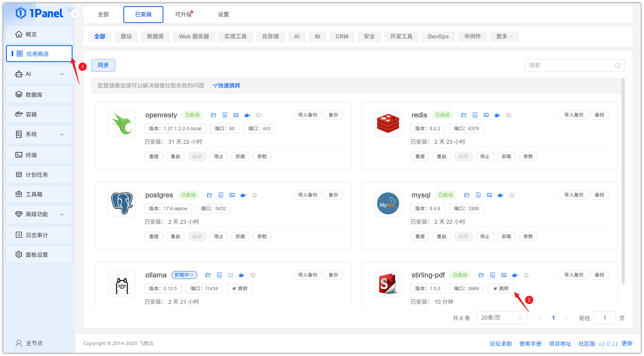Screen dimensions: 644x356
Task: Collapse the sidebar with arrow button
Action: point(75,14)
